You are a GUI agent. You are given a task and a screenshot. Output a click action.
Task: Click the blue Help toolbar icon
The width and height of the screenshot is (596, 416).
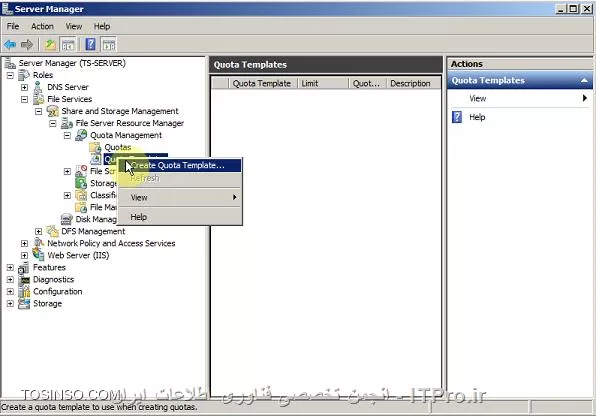(x=90, y=44)
